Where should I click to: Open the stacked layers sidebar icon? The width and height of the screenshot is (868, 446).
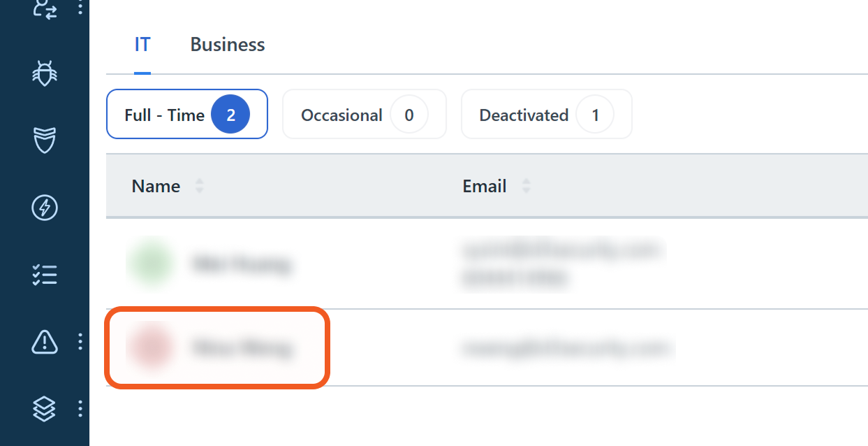tap(45, 408)
